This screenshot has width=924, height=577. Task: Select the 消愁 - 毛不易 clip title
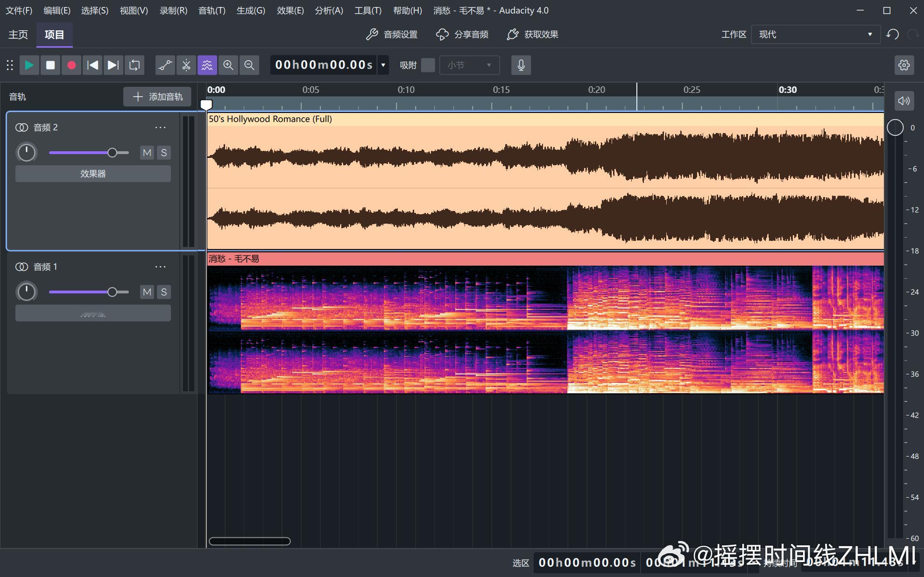tap(234, 259)
